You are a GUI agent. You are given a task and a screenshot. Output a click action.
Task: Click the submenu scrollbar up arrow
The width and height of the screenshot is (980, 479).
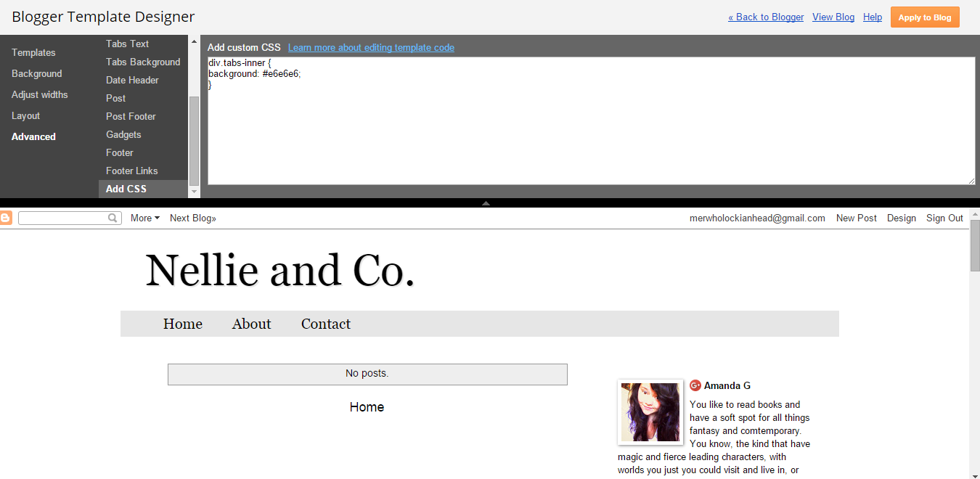pyautogui.click(x=194, y=41)
